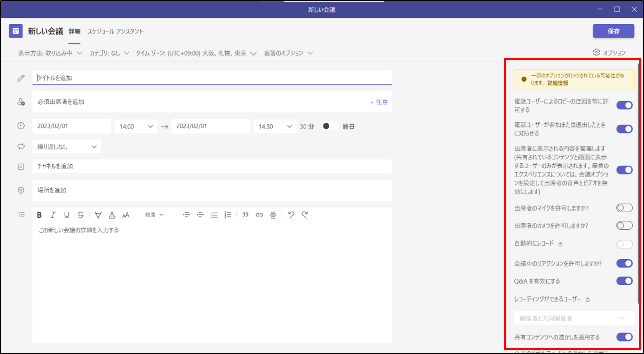644x354 pixels.
Task: Select the 詳細 tab
Action: [74, 32]
